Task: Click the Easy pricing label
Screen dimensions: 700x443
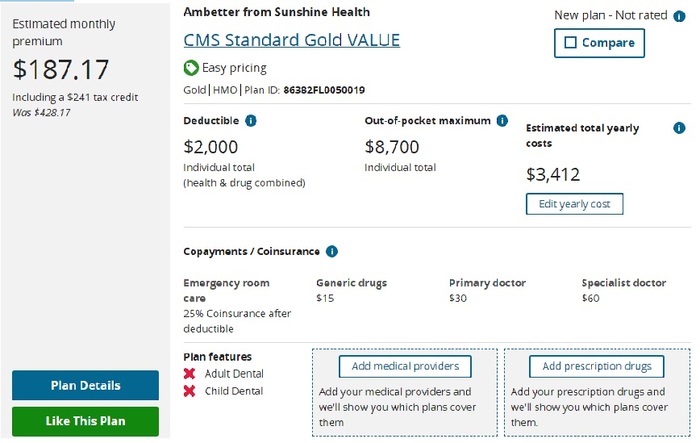Action: click(234, 68)
